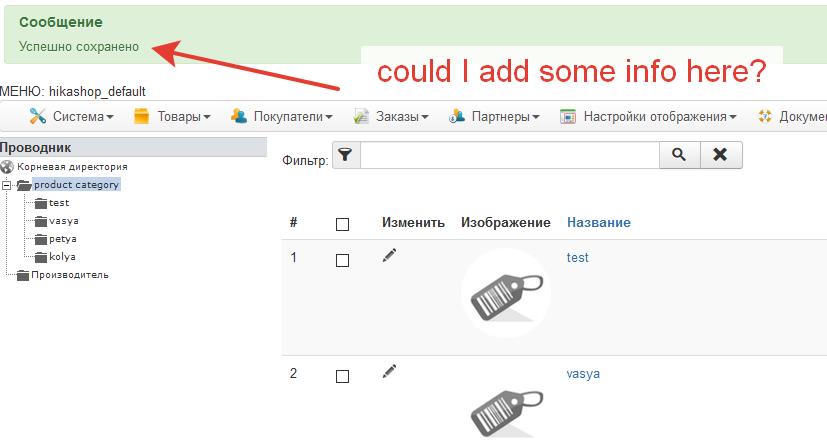Click the magnifier search button

point(679,155)
